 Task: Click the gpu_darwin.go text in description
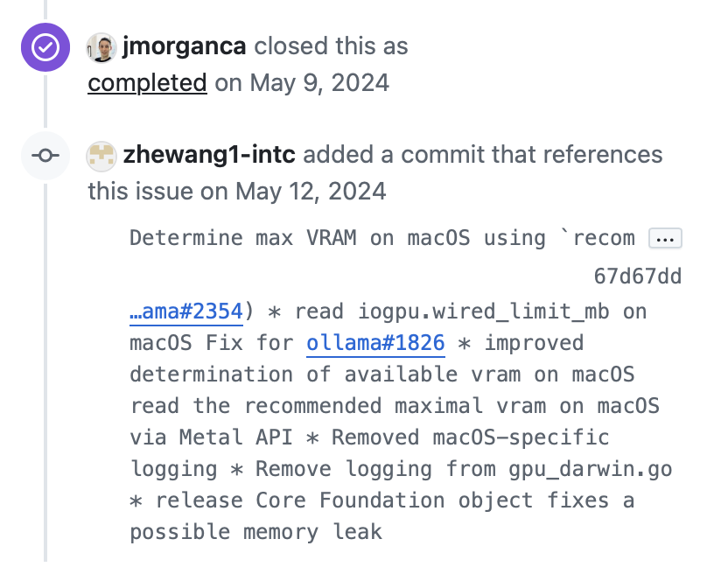coord(590,470)
